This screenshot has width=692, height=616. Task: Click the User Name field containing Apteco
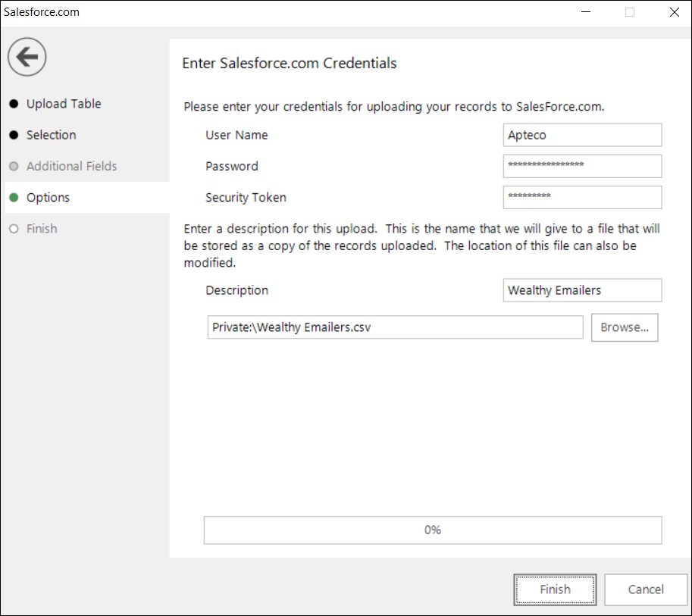coord(582,135)
